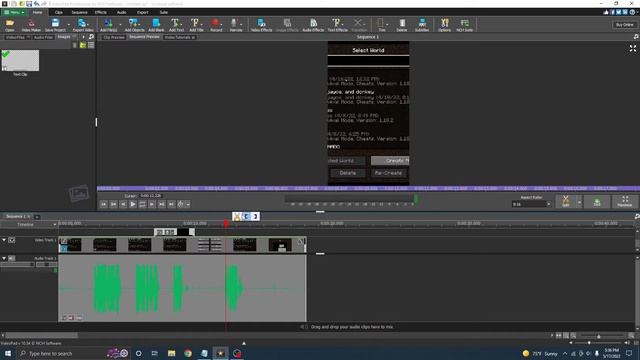
Task: Open the Sequence ribbon tab
Action: (x=79, y=12)
